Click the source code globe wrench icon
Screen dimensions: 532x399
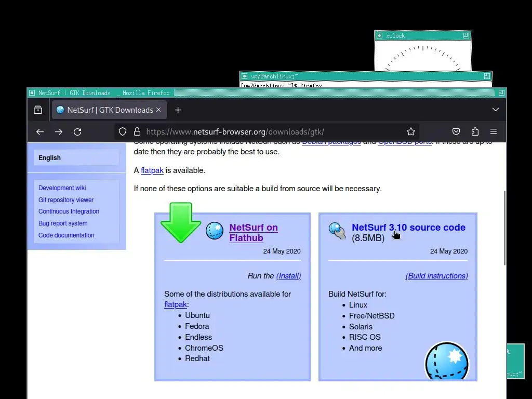[x=338, y=231]
